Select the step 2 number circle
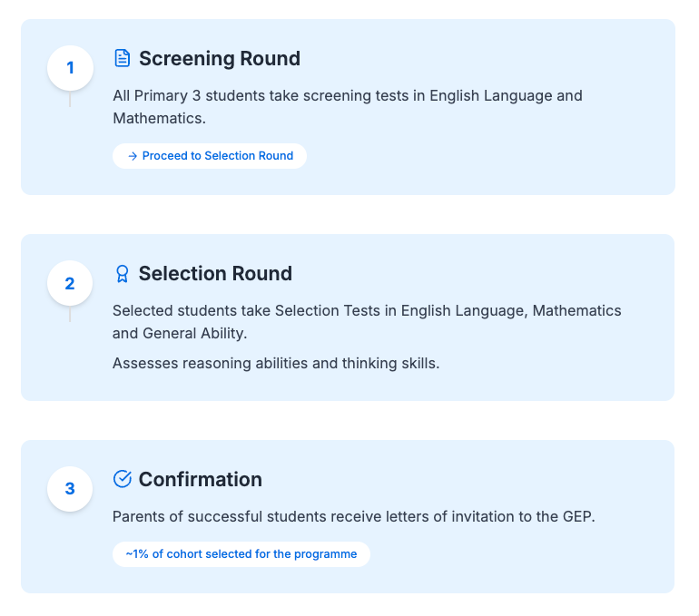 (70, 283)
